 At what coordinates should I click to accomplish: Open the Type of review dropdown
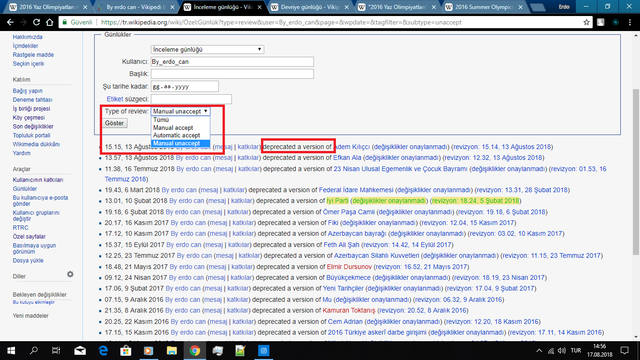point(180,111)
